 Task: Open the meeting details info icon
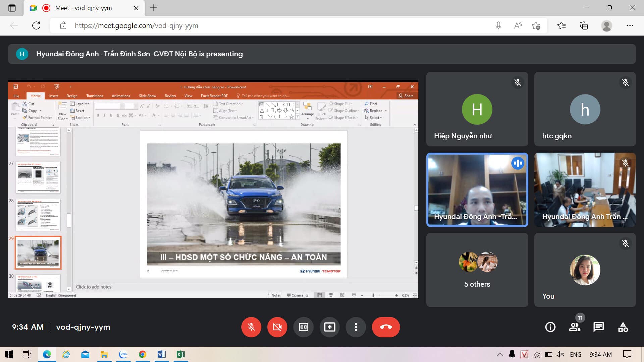click(550, 327)
